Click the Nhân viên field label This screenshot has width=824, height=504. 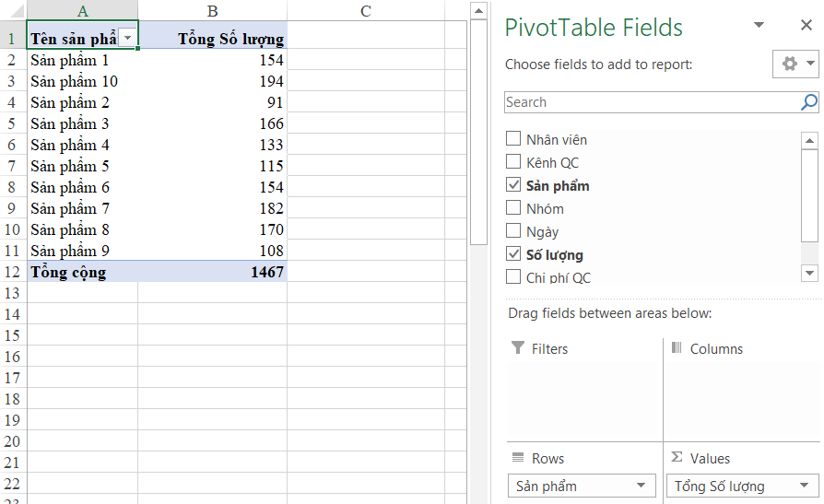557,140
